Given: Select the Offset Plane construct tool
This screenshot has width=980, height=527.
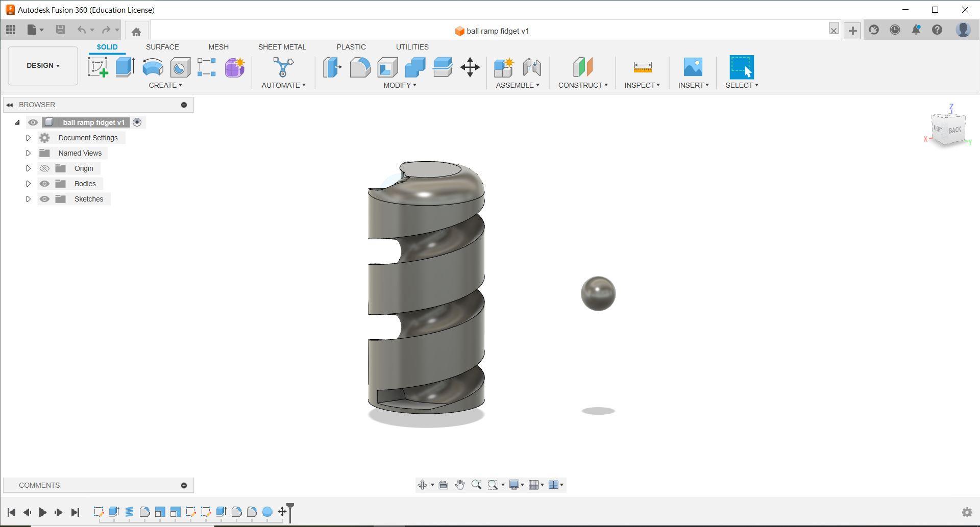Looking at the screenshot, I should click(583, 67).
